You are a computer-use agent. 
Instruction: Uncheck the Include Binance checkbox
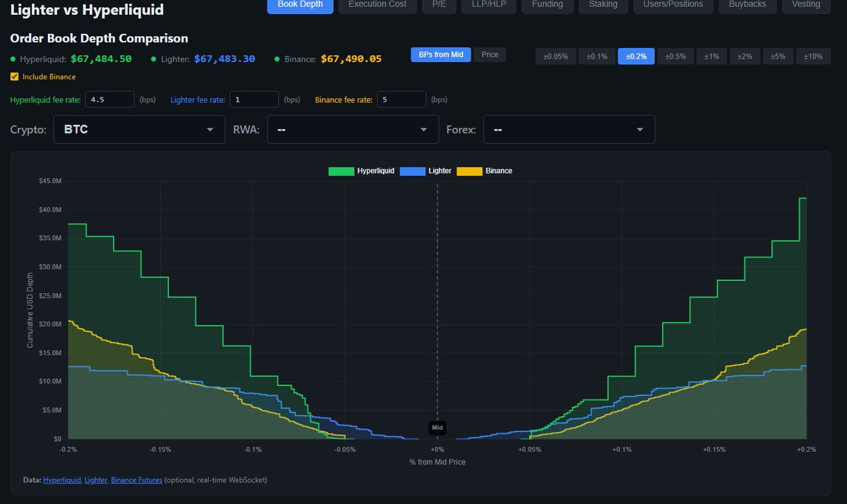pos(15,77)
